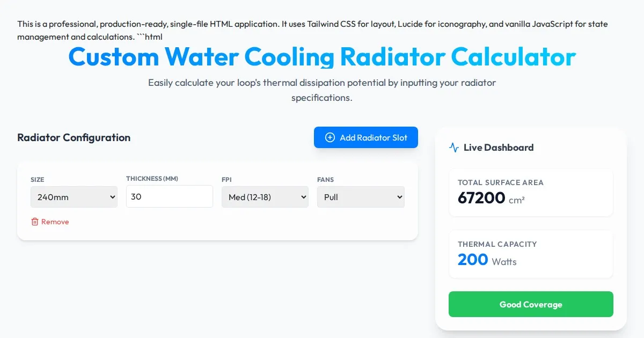
Task: Click the SIZE field label
Action: tap(38, 180)
